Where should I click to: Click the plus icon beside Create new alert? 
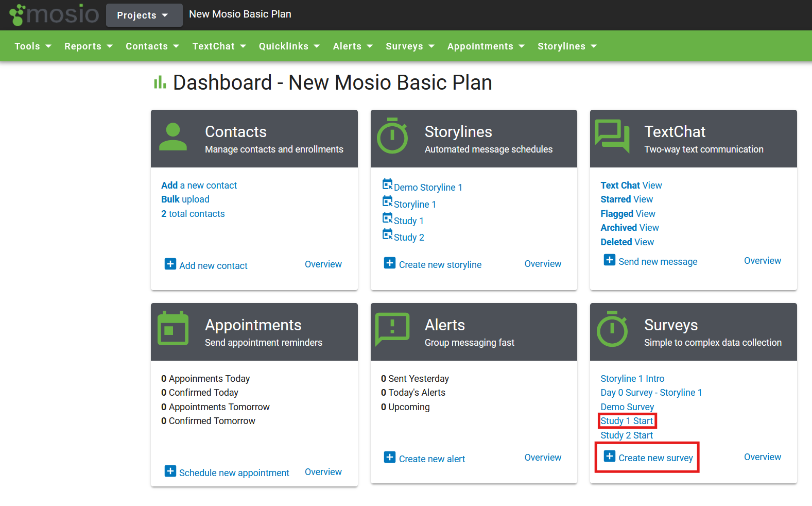click(390, 457)
